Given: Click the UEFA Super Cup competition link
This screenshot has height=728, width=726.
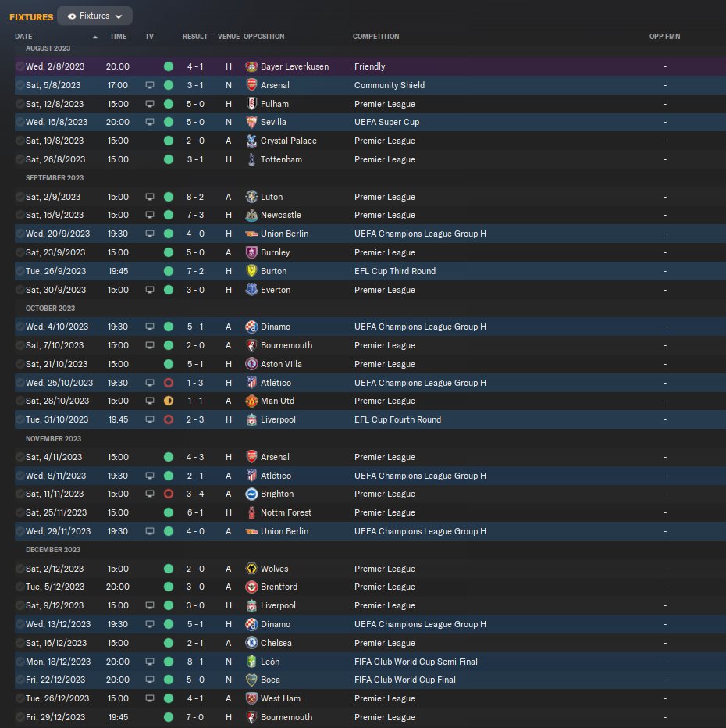Looking at the screenshot, I should click(x=387, y=122).
